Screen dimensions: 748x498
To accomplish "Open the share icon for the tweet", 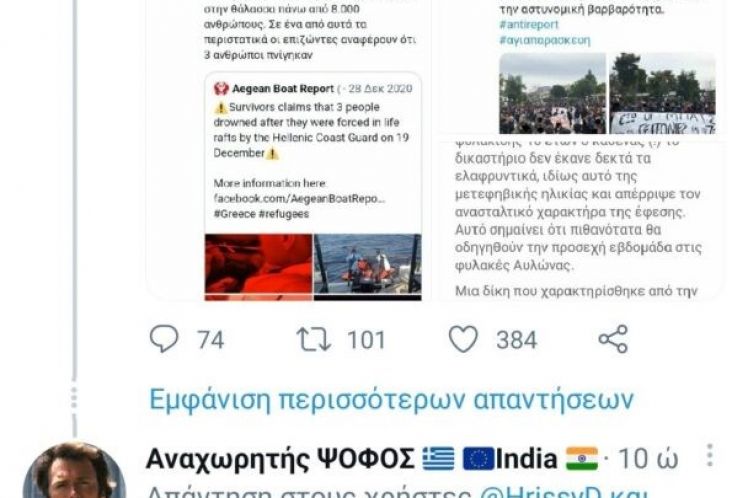I will [x=613, y=339].
